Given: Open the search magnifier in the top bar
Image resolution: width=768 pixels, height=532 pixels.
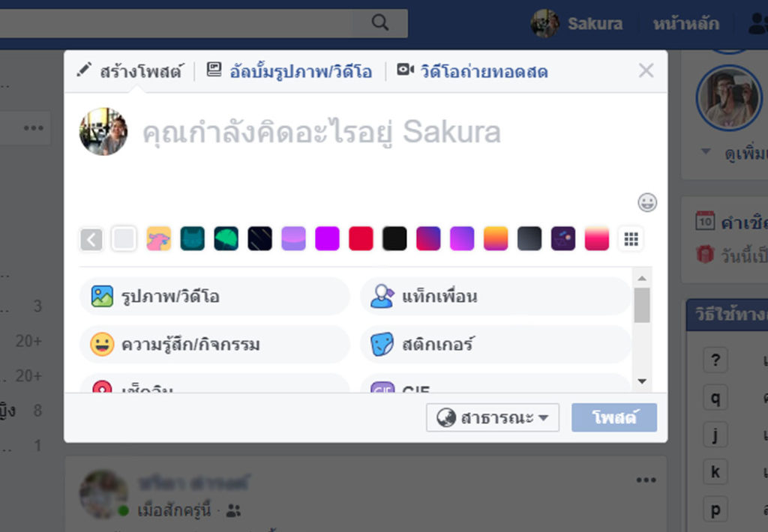Looking at the screenshot, I should tap(379, 22).
